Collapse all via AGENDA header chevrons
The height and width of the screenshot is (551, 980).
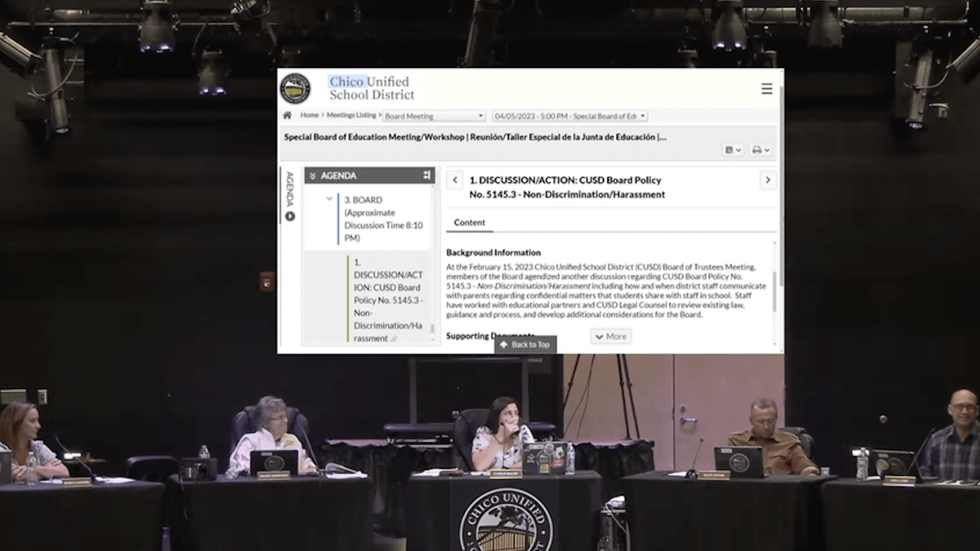(312, 176)
